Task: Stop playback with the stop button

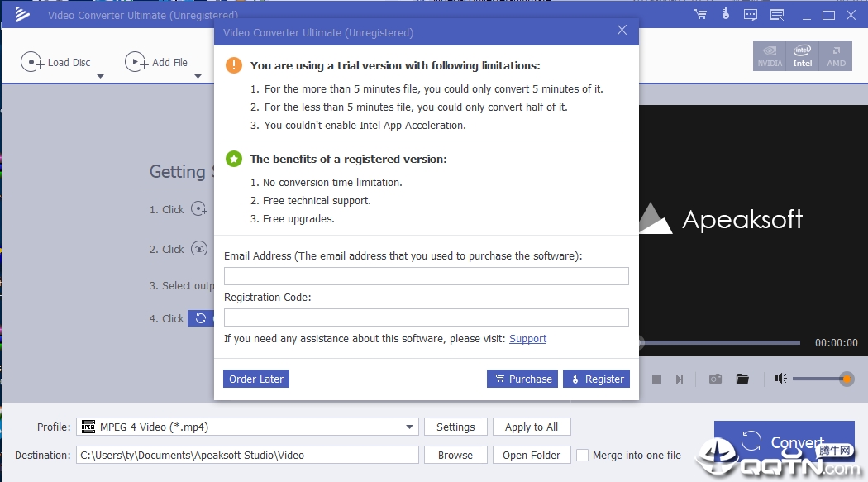Action: coord(656,379)
